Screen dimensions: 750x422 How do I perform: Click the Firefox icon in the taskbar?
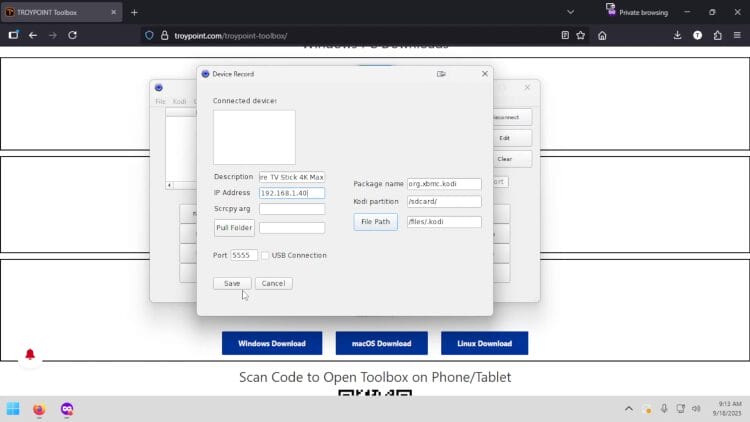[39, 409]
